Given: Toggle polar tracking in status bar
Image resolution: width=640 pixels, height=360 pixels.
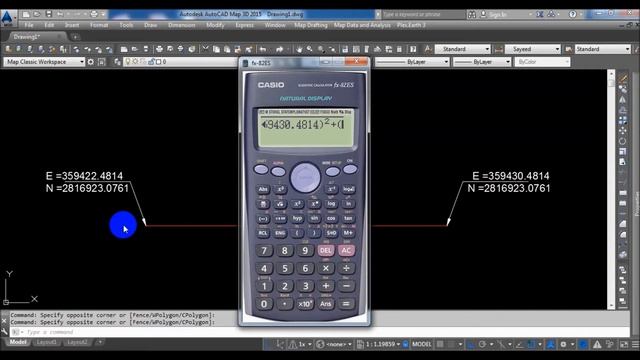Looking at the screenshot, I should click(x=482, y=344).
